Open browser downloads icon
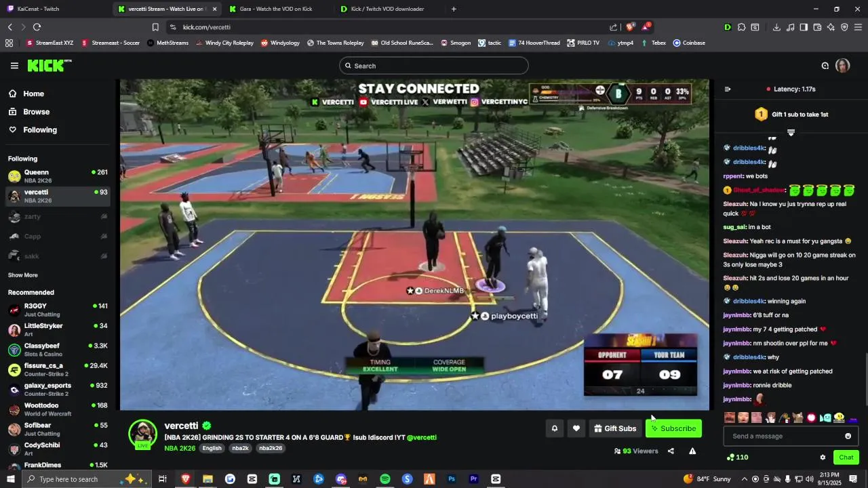 point(776,27)
